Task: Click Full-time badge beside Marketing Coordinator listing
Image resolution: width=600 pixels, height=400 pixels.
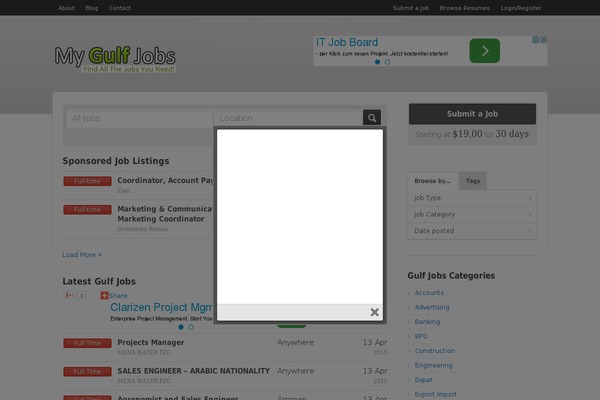Action: coord(88,210)
